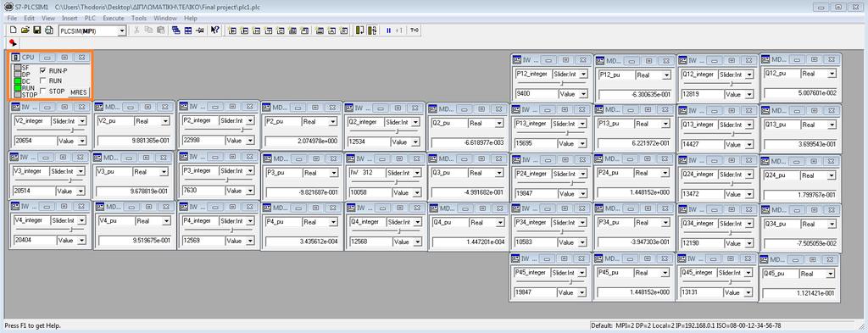Save the PLC with floppy disk icon

(37, 31)
